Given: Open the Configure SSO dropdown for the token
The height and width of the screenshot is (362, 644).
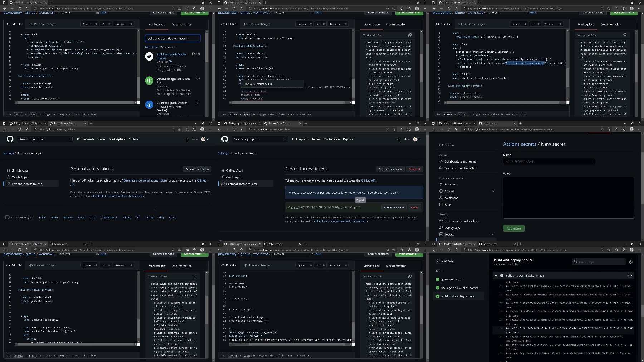Looking at the screenshot, I should point(394,207).
